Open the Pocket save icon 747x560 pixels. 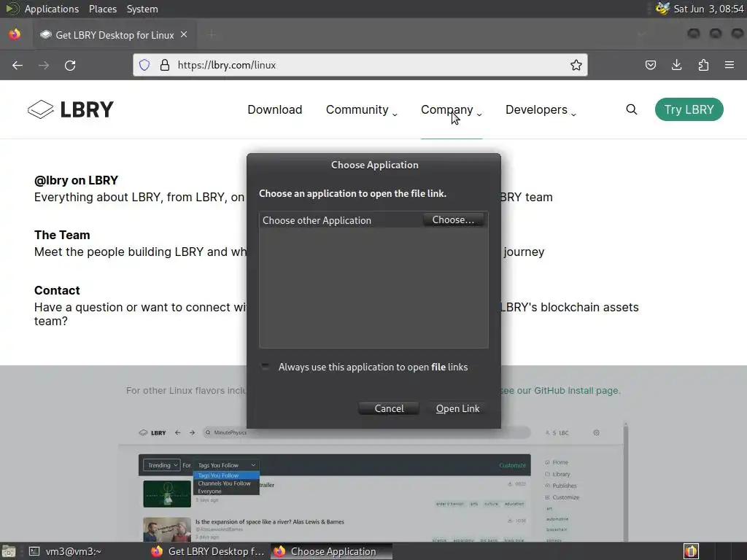click(x=650, y=65)
